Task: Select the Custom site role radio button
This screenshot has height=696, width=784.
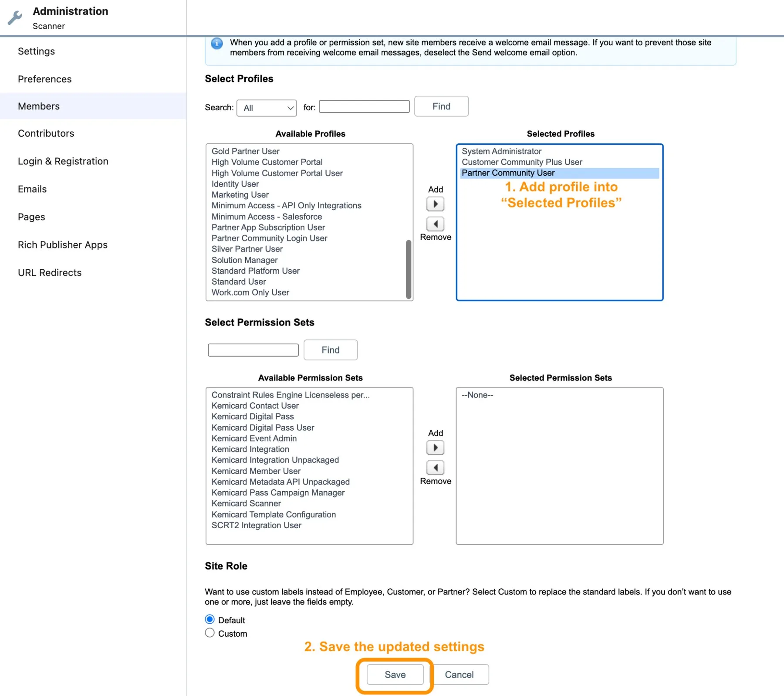Action: [x=210, y=633]
